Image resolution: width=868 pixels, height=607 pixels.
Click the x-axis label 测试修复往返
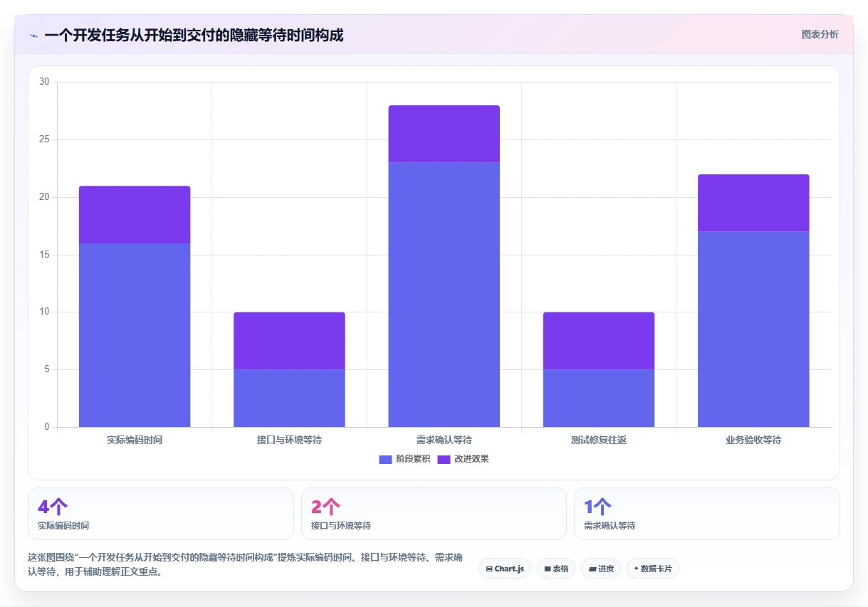click(x=599, y=440)
